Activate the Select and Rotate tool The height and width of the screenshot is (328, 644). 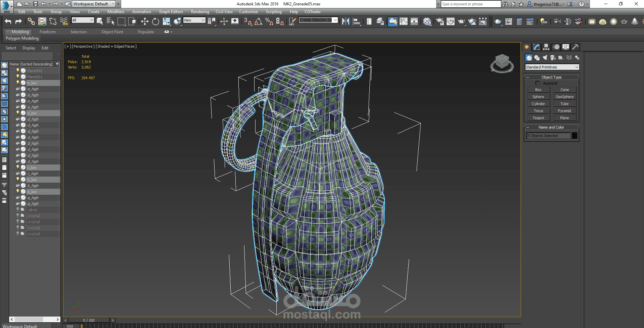click(155, 21)
